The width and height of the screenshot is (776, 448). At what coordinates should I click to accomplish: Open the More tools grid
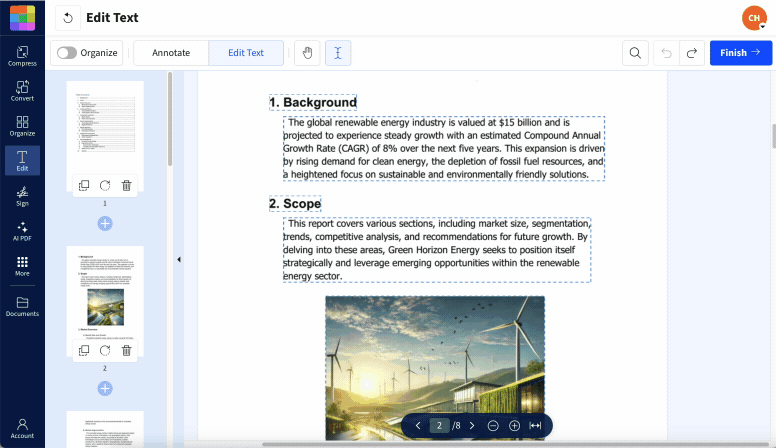coord(22,266)
